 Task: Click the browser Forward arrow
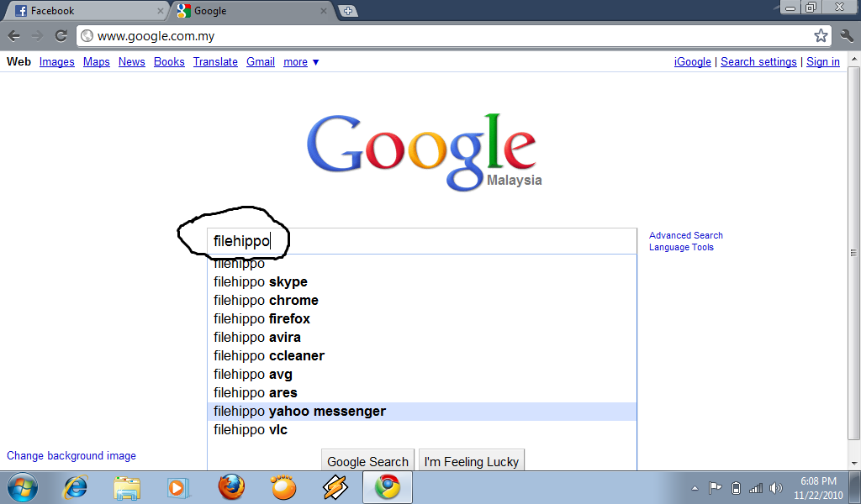point(37,36)
